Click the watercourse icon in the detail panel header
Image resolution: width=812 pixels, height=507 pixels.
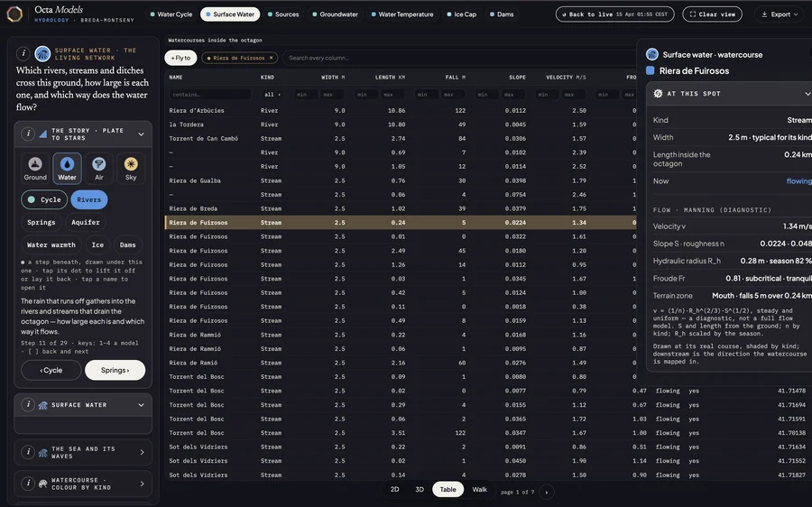[x=652, y=54]
